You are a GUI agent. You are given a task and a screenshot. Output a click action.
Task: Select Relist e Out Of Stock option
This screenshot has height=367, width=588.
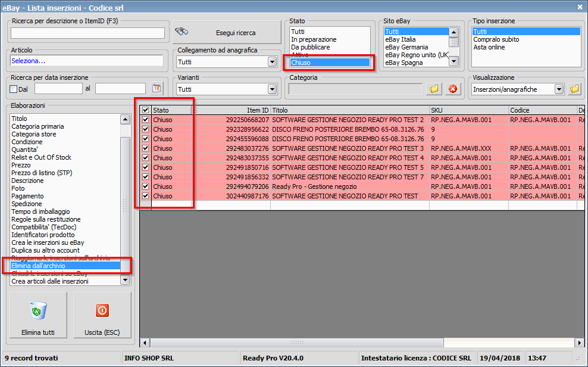click(65, 157)
